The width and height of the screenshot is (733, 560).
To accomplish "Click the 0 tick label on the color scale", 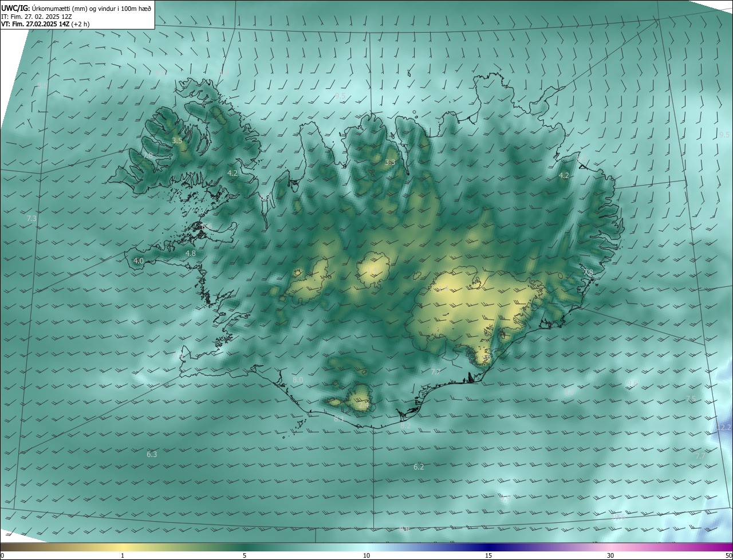I will point(2,555).
